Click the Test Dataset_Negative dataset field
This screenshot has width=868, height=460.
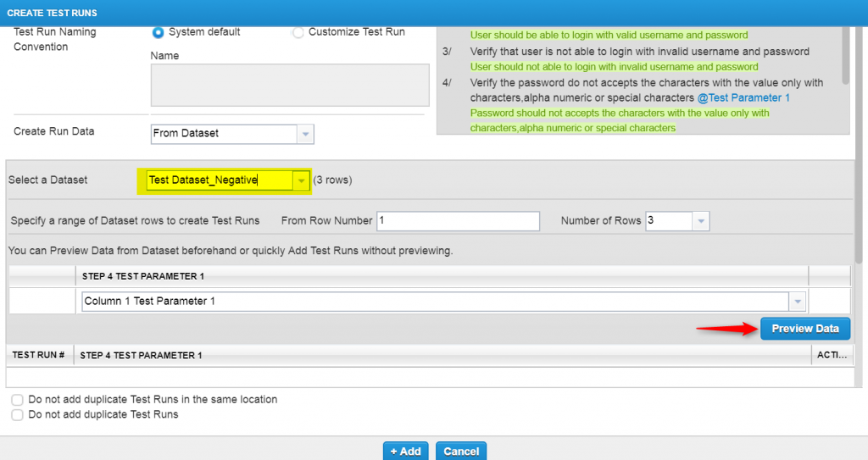pyautogui.click(x=219, y=180)
